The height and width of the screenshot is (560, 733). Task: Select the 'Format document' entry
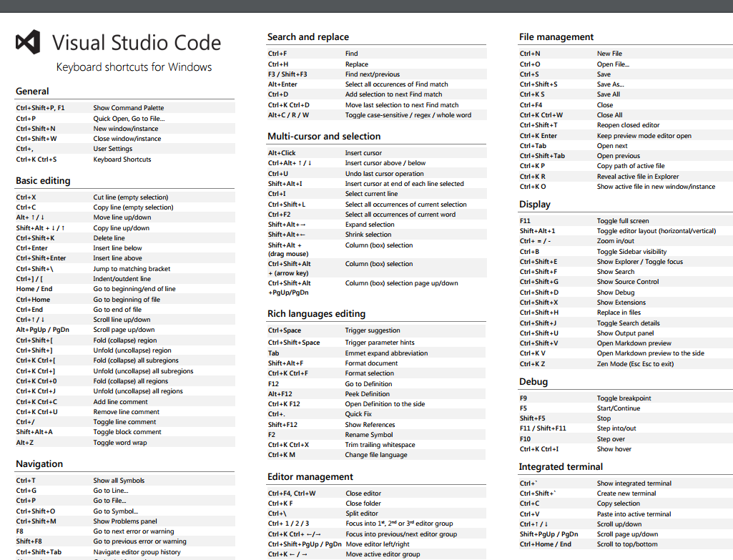[372, 363]
